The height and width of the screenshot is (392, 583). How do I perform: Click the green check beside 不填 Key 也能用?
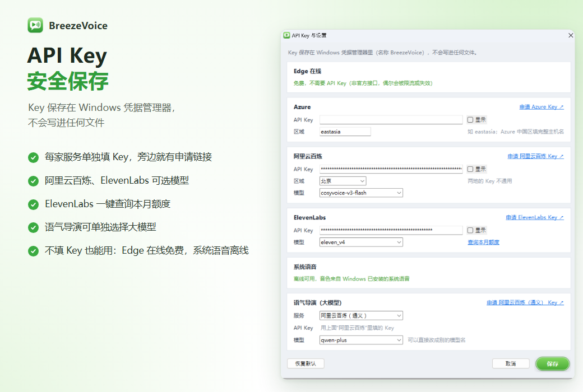pos(34,251)
